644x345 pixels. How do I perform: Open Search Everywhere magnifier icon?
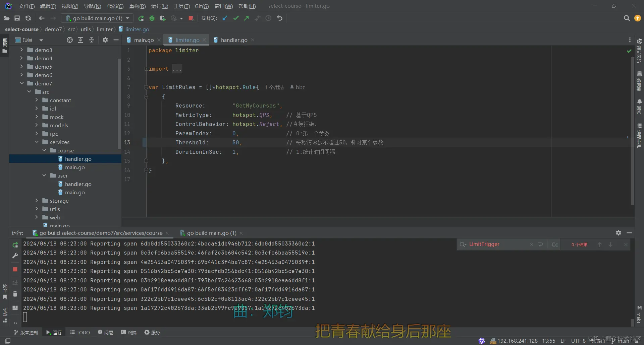click(x=627, y=18)
